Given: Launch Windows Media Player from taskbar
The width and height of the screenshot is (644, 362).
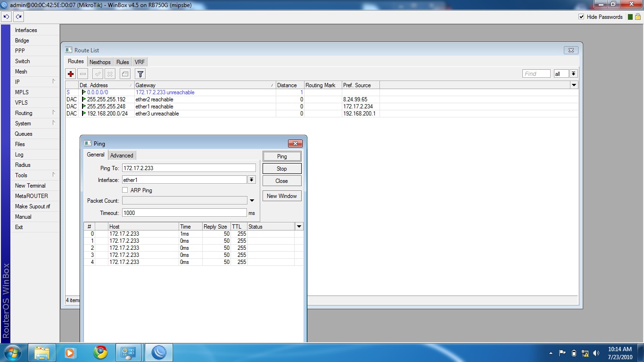Looking at the screenshot, I should 70,353.
